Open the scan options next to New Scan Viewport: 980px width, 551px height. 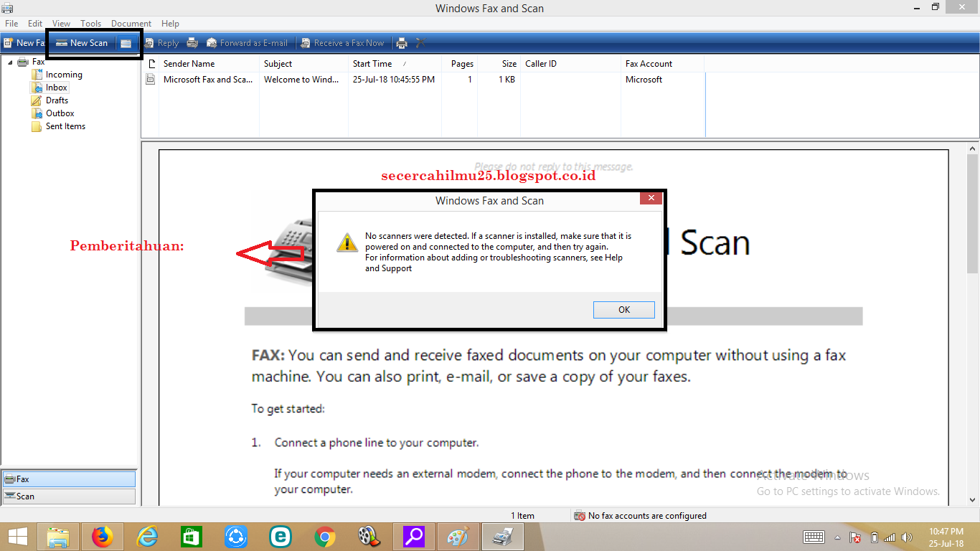click(126, 42)
